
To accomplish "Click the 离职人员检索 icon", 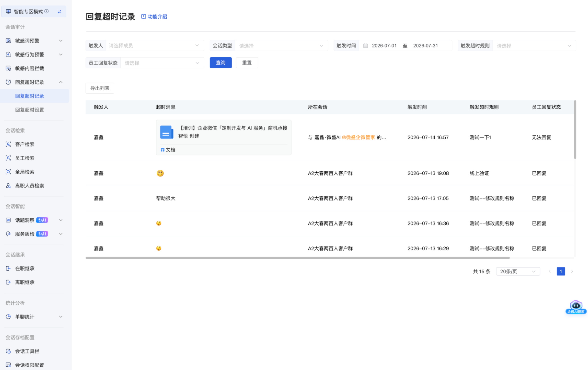I will tap(8, 186).
